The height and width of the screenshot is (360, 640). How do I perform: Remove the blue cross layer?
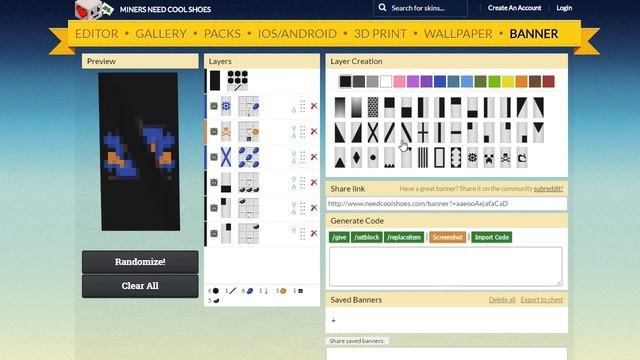click(x=314, y=157)
